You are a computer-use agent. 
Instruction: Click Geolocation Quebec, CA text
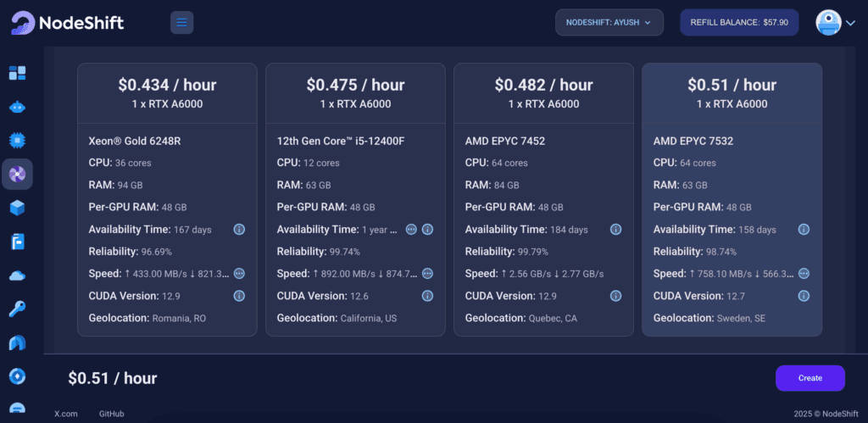pyautogui.click(x=521, y=319)
